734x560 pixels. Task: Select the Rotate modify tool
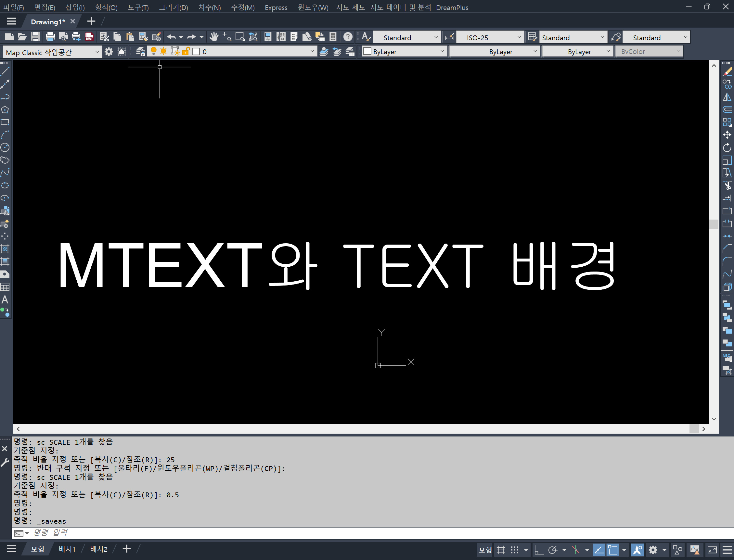point(727,148)
